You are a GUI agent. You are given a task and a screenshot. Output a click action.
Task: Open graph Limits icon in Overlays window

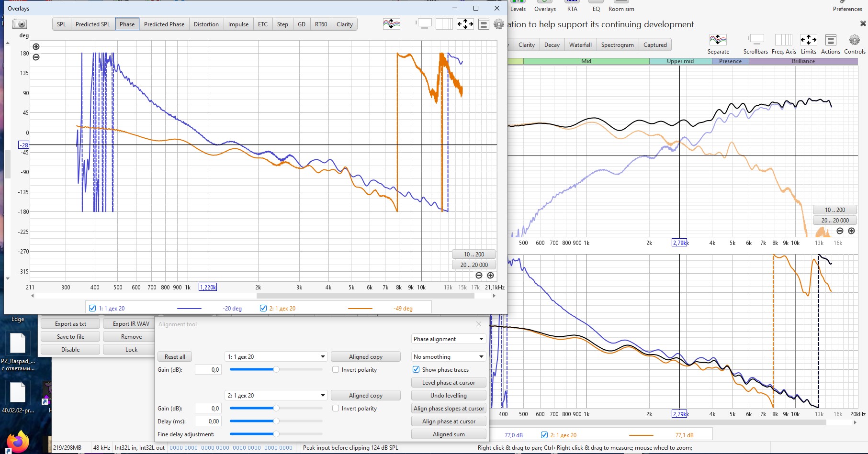[x=465, y=24]
